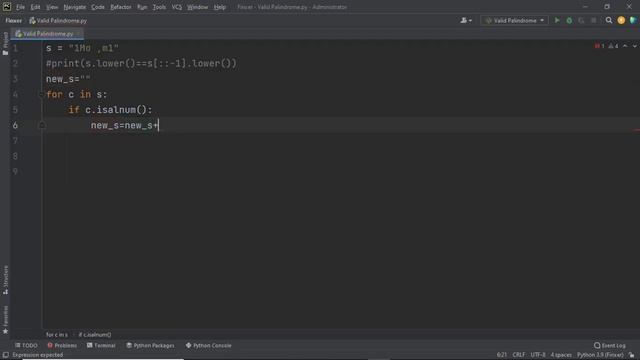Click line number 6 in gutter
Image resolution: width=640 pixels, height=360 pixels.
click(15, 125)
